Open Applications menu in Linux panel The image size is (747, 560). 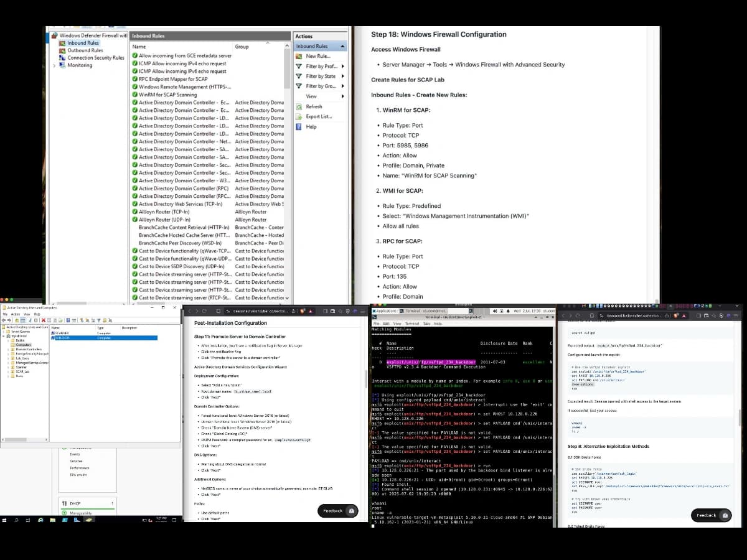point(387,310)
